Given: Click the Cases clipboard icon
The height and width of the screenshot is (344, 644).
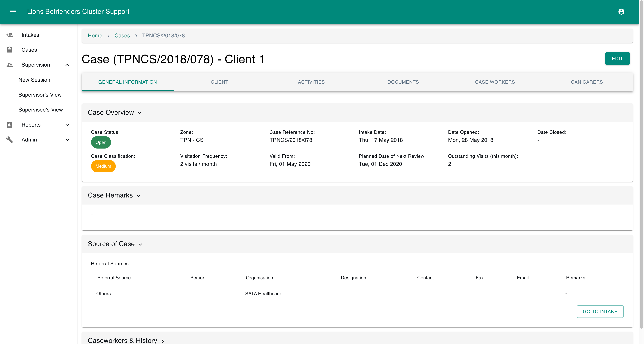Looking at the screenshot, I should click(x=10, y=50).
